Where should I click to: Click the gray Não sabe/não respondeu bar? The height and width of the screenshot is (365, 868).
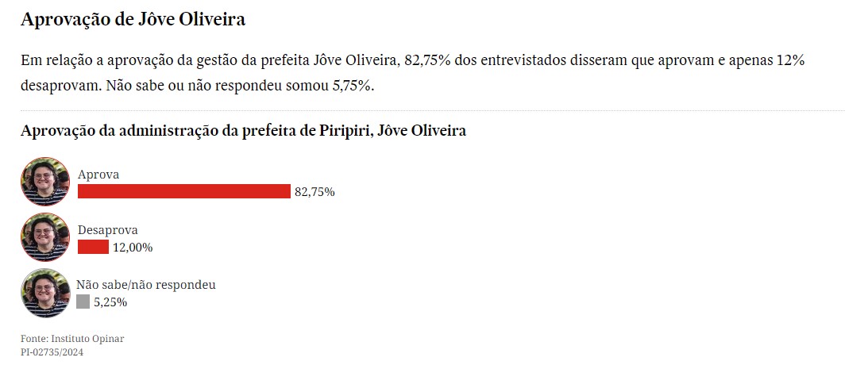(83, 302)
